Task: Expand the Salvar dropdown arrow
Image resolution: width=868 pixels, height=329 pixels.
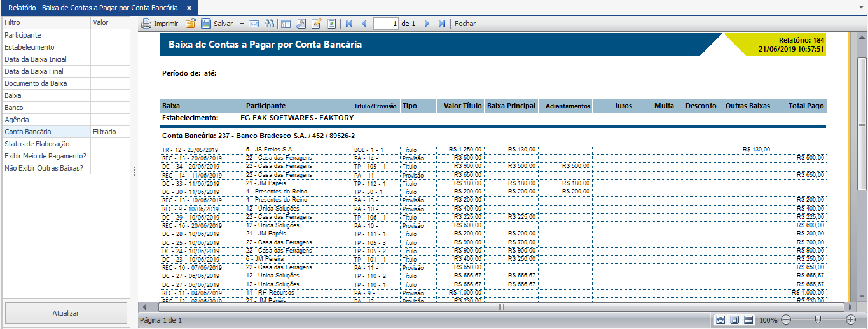Action: pos(242,24)
